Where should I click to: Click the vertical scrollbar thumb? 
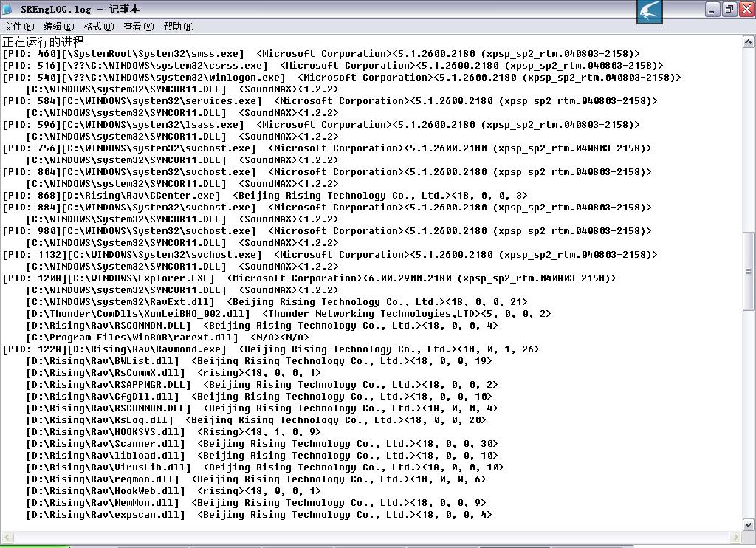coord(748,271)
